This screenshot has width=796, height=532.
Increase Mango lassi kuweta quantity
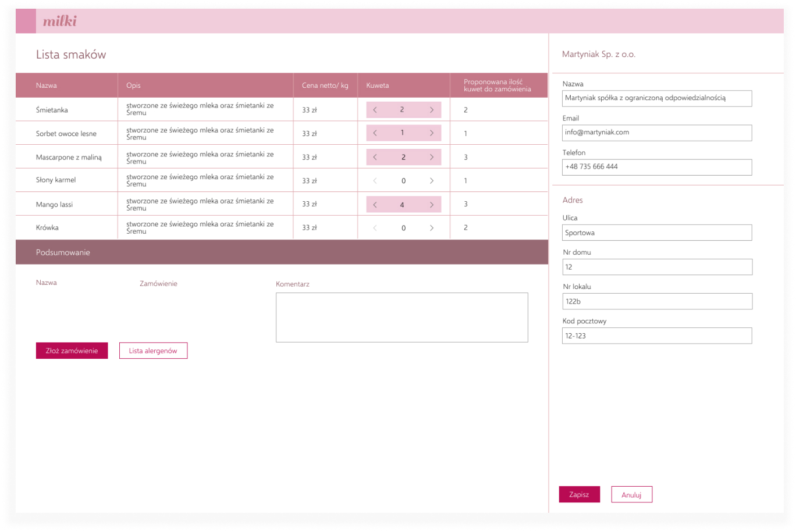[431, 205]
